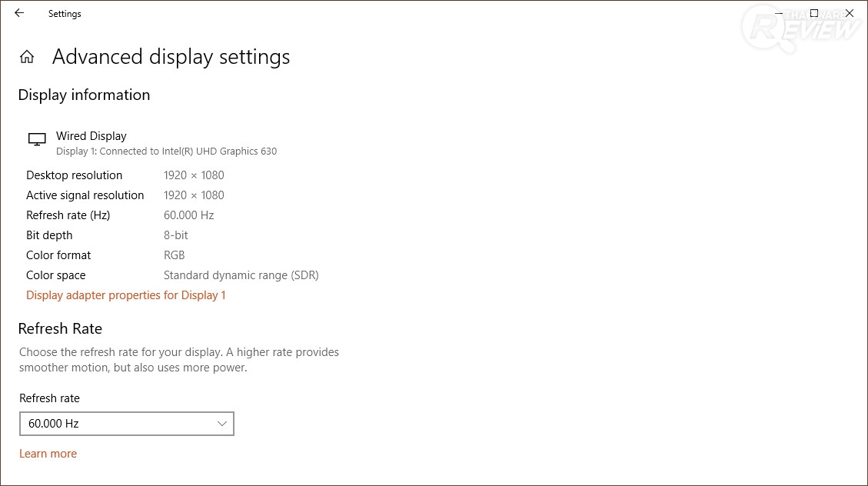Click the chevron arrow in the refresh rate box
This screenshot has height=486, width=868.
tap(222, 424)
